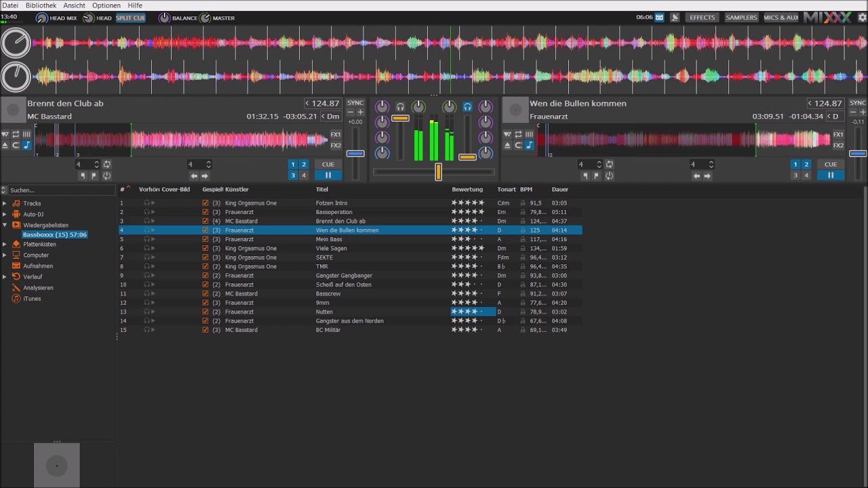Disable right channel headphone cue
The width and height of the screenshot is (868, 488).
point(467,106)
